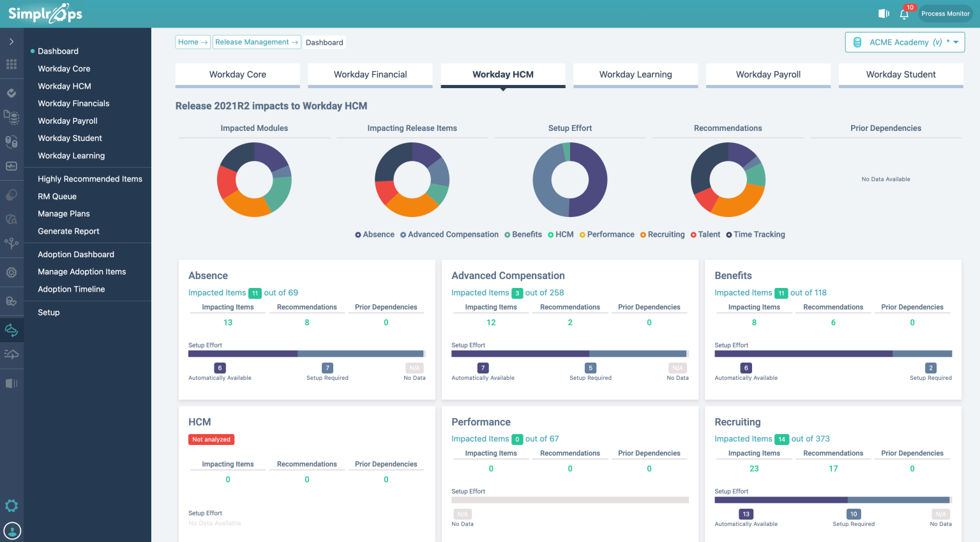
Task: Click the speaker icon in the top header
Action: click(884, 13)
